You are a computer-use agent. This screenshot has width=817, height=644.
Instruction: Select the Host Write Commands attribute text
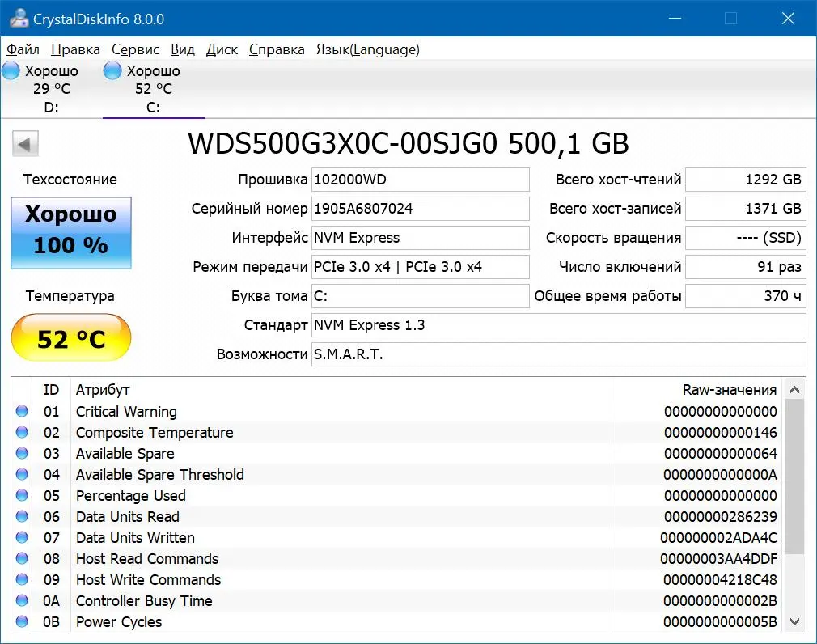[149, 580]
